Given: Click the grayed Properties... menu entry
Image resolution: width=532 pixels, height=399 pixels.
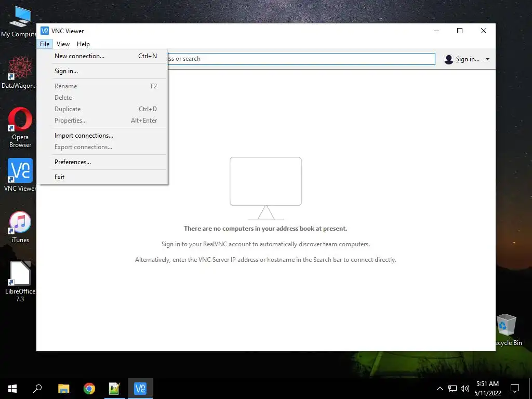Looking at the screenshot, I should pyautogui.click(x=102, y=121).
